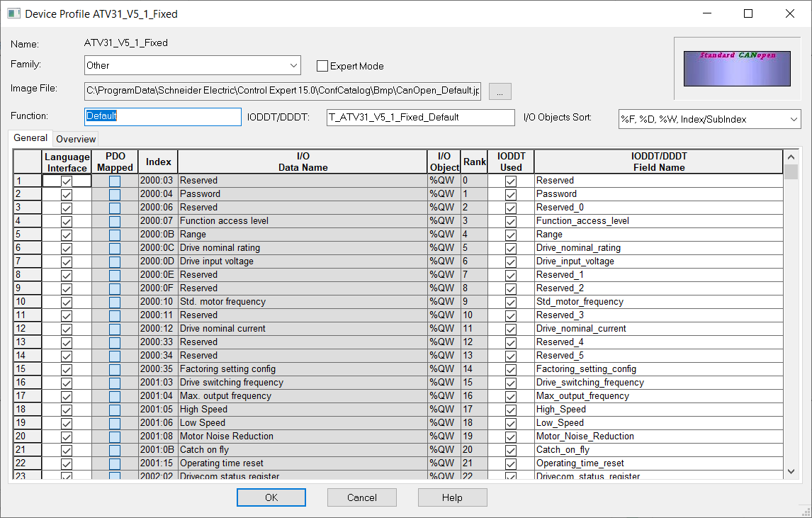Enable the Expert Mode checkbox
This screenshot has width=812, height=518.
click(322, 66)
